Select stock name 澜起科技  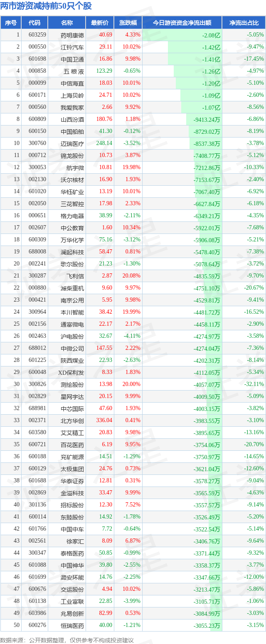[72, 252]
